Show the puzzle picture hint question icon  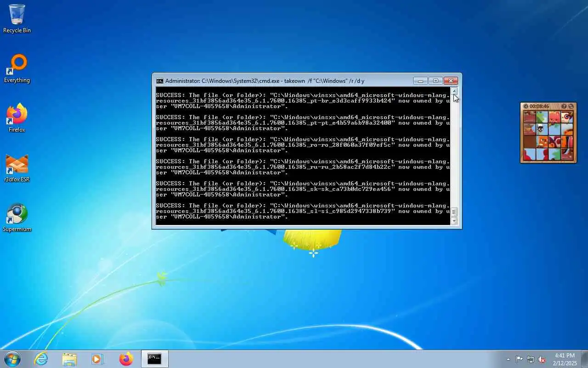[564, 106]
